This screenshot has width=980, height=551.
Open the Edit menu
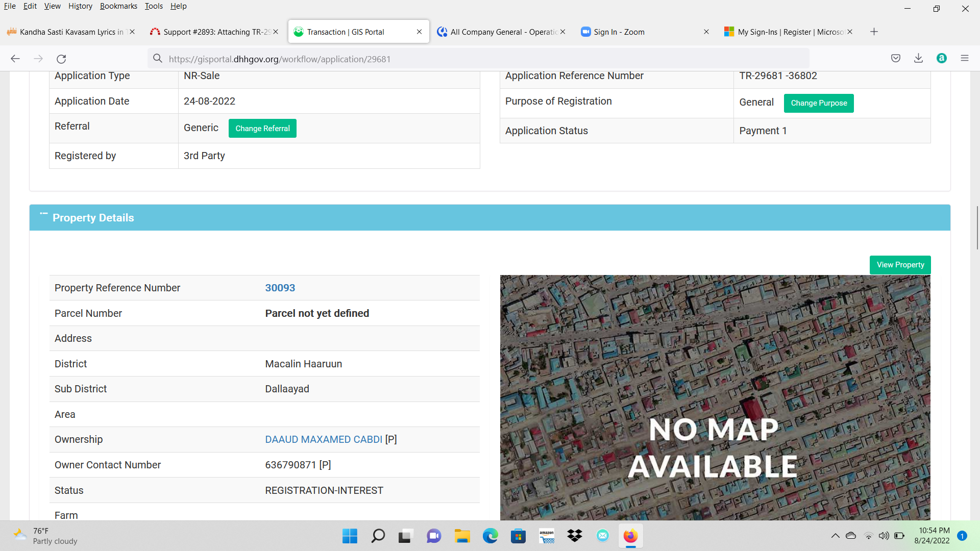(30, 6)
